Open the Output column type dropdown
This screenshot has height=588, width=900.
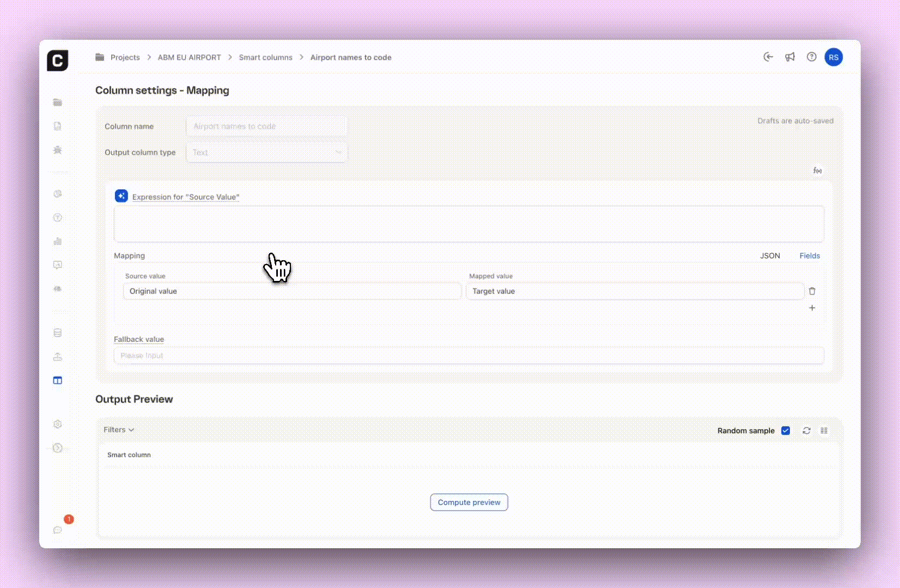coord(266,152)
